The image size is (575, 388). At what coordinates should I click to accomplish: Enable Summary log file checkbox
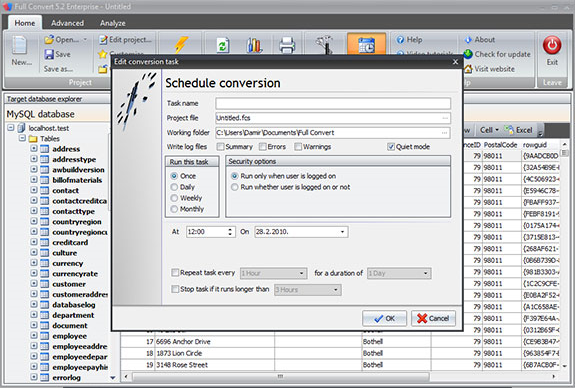pyautogui.click(x=220, y=147)
